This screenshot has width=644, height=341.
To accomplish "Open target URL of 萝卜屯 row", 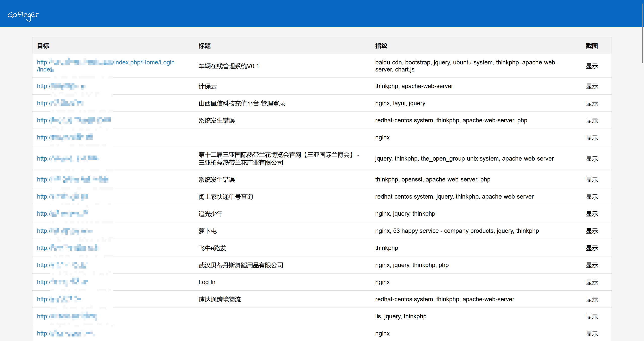I will [65, 231].
